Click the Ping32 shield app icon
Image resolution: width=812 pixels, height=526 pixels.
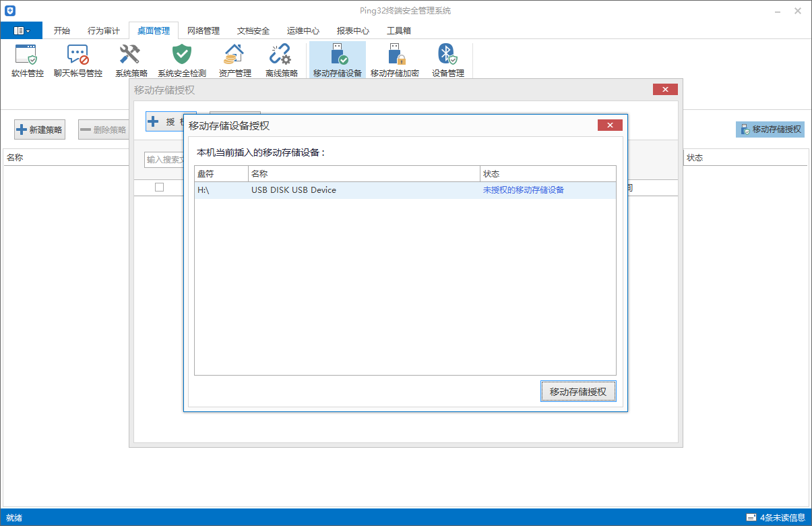[x=10, y=11]
